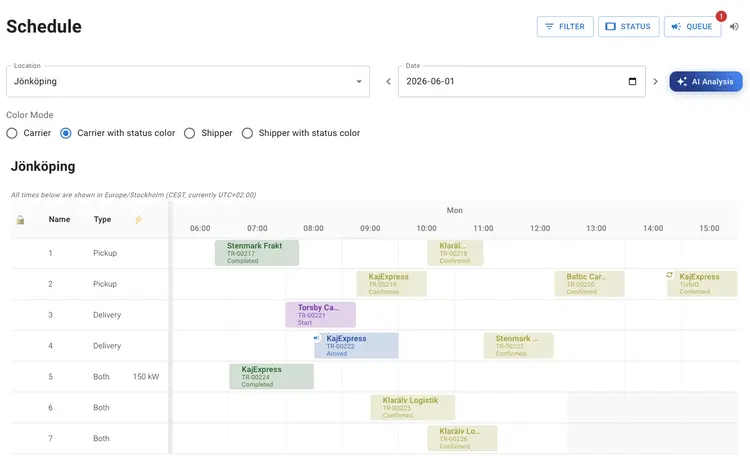
Task: Open the calendar picker icon
Action: (632, 81)
